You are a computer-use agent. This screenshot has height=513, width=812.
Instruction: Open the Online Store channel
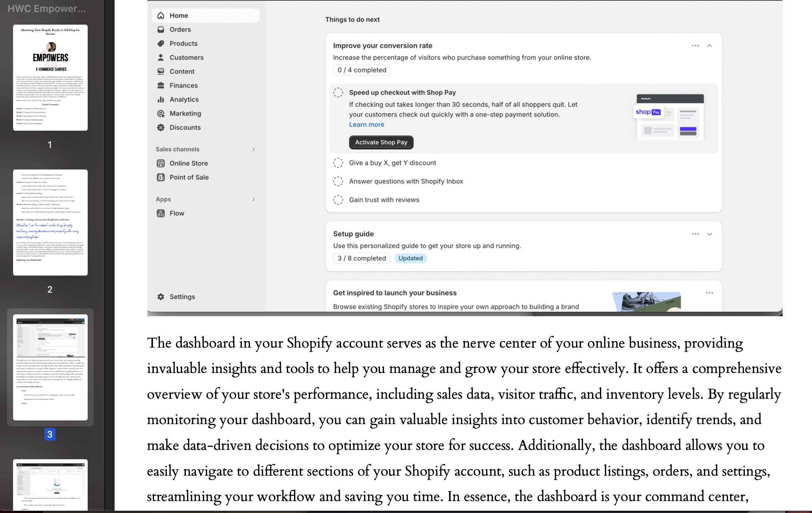tap(188, 163)
